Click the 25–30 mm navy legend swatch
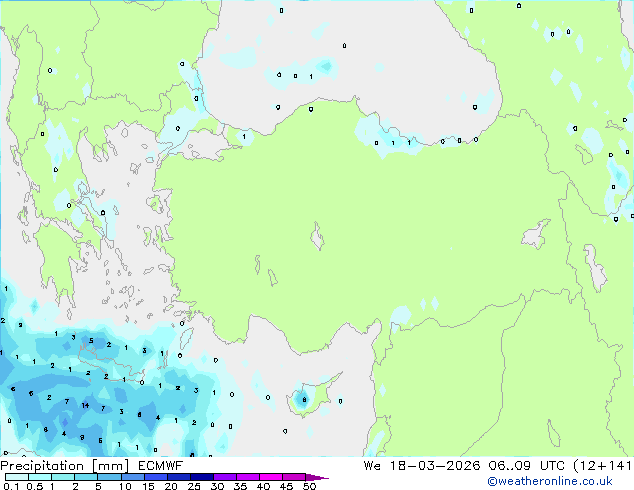 (x=202, y=477)
